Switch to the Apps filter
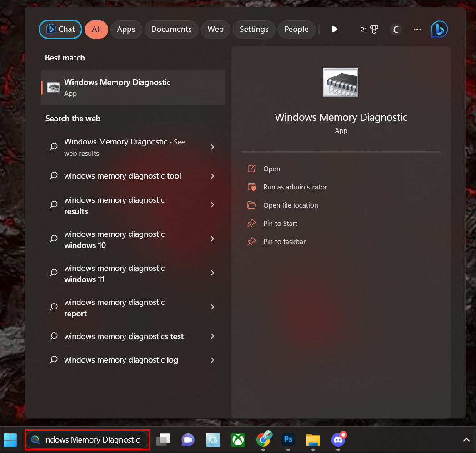 [126, 30]
